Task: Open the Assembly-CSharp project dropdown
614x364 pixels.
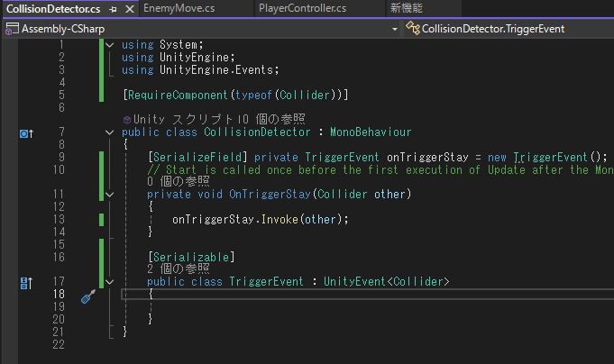Action: pyautogui.click(x=395, y=29)
